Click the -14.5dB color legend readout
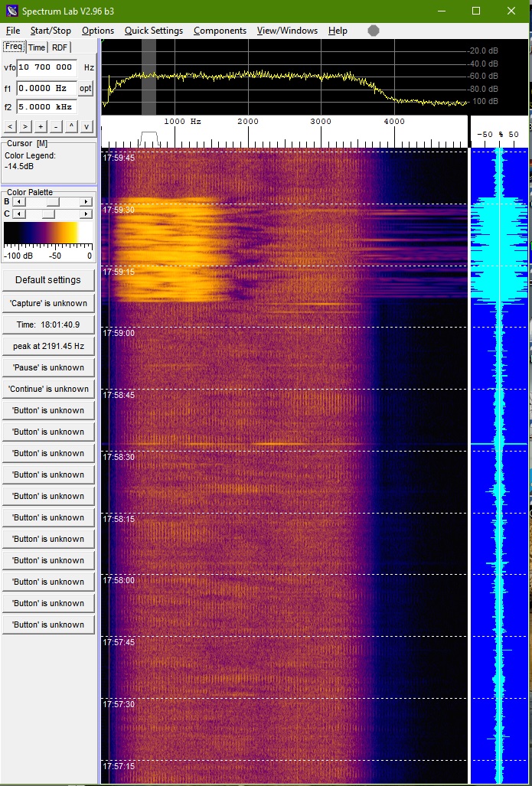 [19, 166]
